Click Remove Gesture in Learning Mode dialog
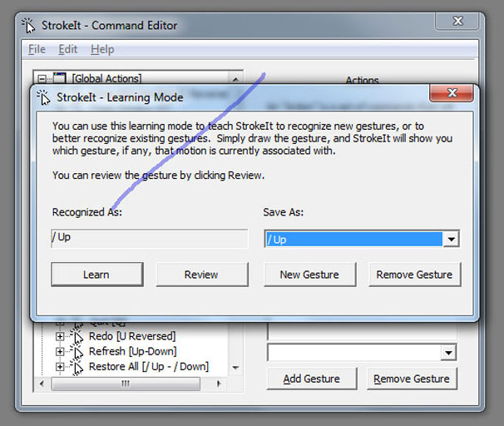 (415, 275)
